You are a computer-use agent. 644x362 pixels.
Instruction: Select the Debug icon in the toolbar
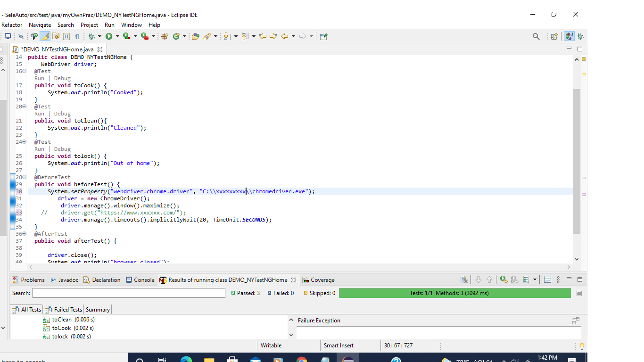tap(91, 36)
